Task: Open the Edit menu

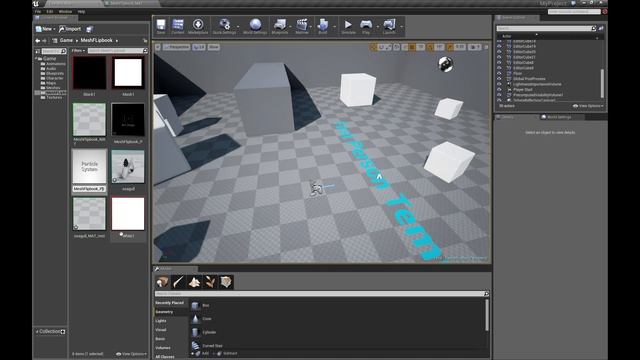Action: 50,12
